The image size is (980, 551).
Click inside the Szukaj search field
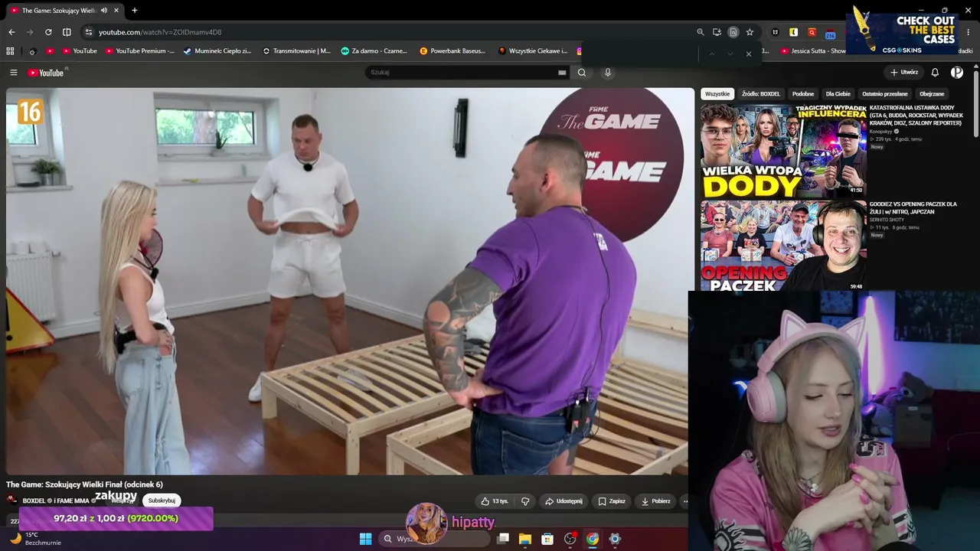point(463,73)
